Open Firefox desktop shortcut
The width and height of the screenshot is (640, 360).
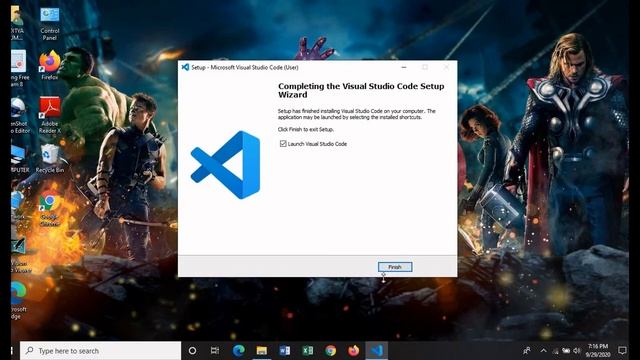pyautogui.click(x=50, y=64)
